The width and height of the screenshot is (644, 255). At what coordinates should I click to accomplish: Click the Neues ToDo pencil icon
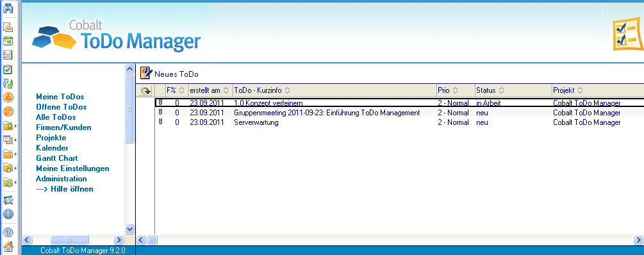click(x=146, y=73)
